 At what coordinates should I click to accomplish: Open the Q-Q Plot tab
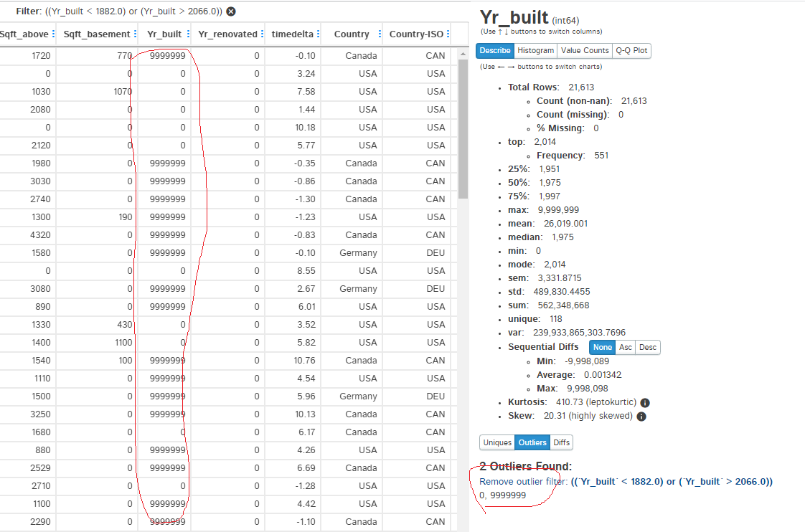coord(631,50)
